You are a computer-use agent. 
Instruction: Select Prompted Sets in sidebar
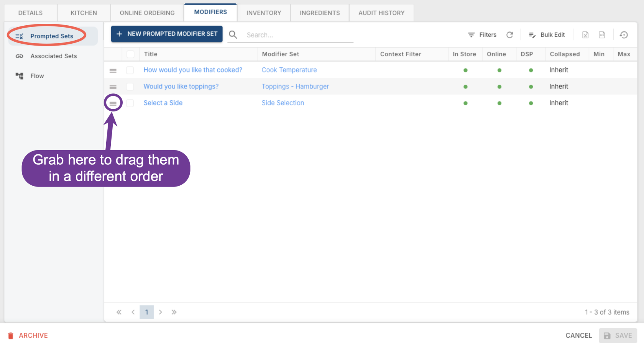(53, 36)
